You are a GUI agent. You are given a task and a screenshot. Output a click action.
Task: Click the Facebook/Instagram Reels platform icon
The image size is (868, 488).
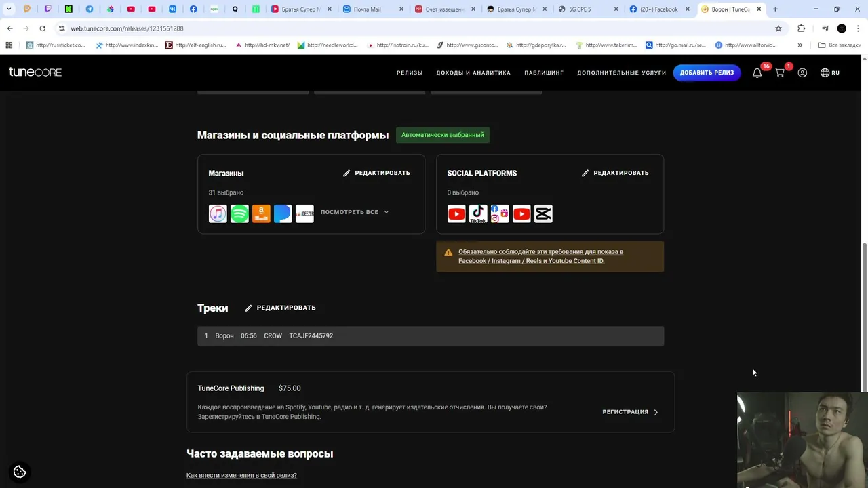click(500, 214)
